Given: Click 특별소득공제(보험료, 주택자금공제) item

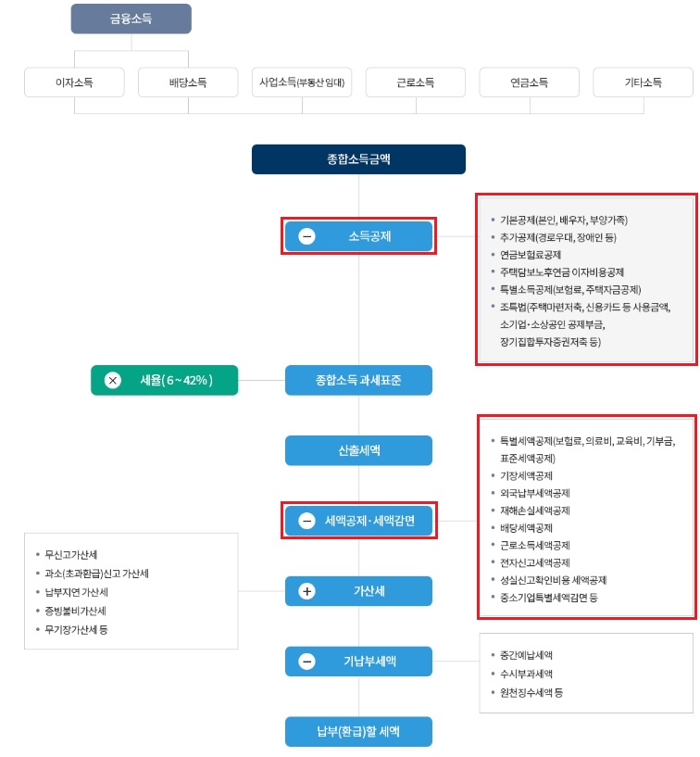Looking at the screenshot, I should click(570, 290).
